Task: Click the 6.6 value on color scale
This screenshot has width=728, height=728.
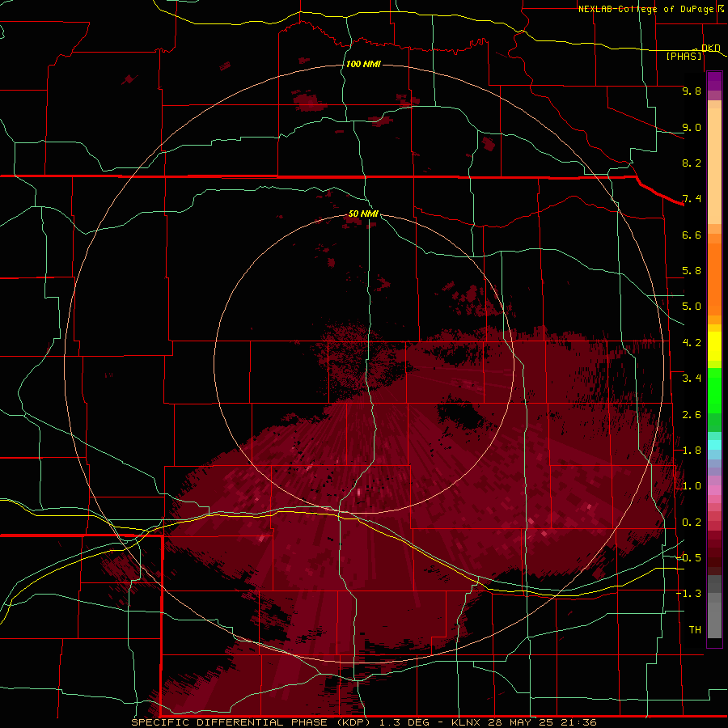Action: [692, 235]
